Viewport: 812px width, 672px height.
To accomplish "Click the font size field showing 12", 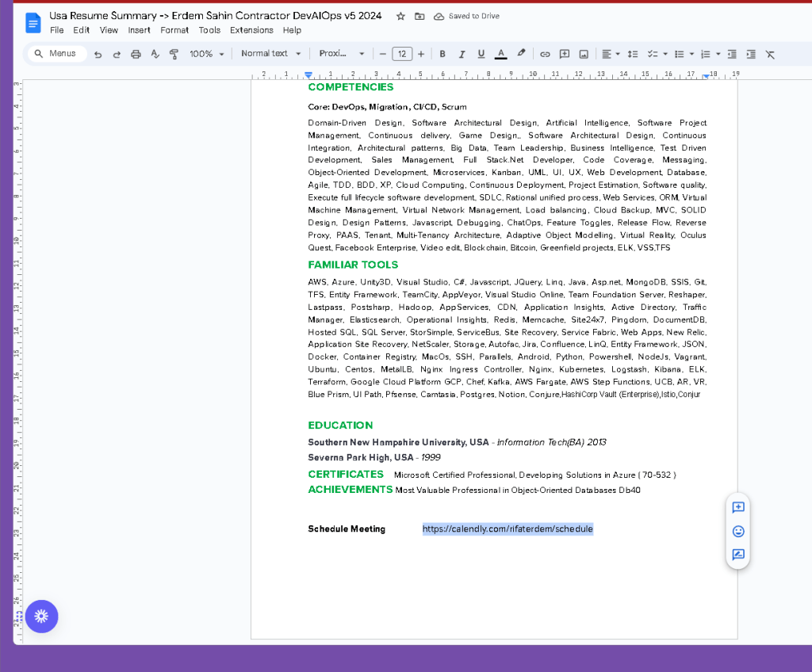I will pos(402,54).
